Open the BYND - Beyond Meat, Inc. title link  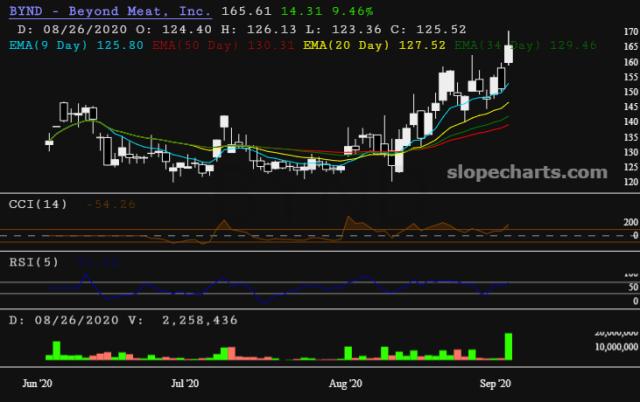click(x=110, y=11)
